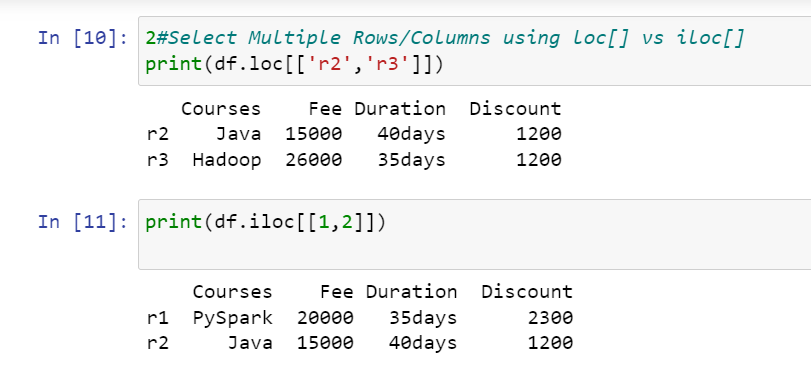Click inside the print(df.loc[['r2','r3']]) code line

(294, 64)
